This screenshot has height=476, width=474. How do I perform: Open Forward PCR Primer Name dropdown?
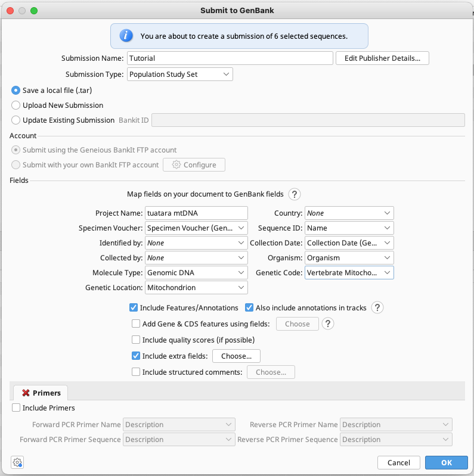(179, 425)
